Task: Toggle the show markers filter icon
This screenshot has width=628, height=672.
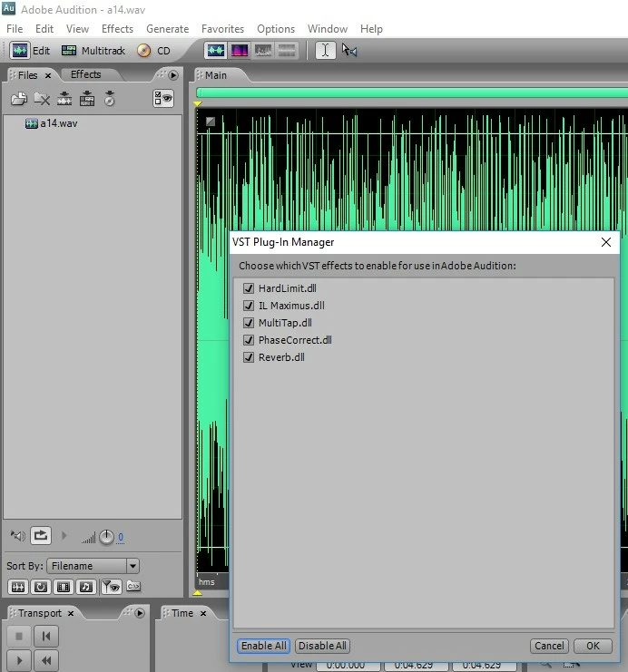Action: [111, 587]
